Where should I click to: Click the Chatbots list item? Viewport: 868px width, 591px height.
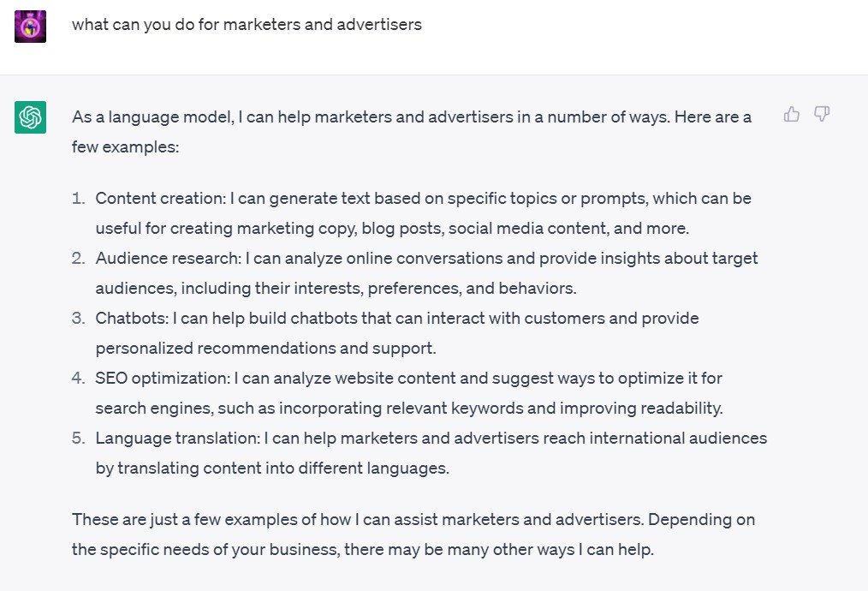point(395,332)
